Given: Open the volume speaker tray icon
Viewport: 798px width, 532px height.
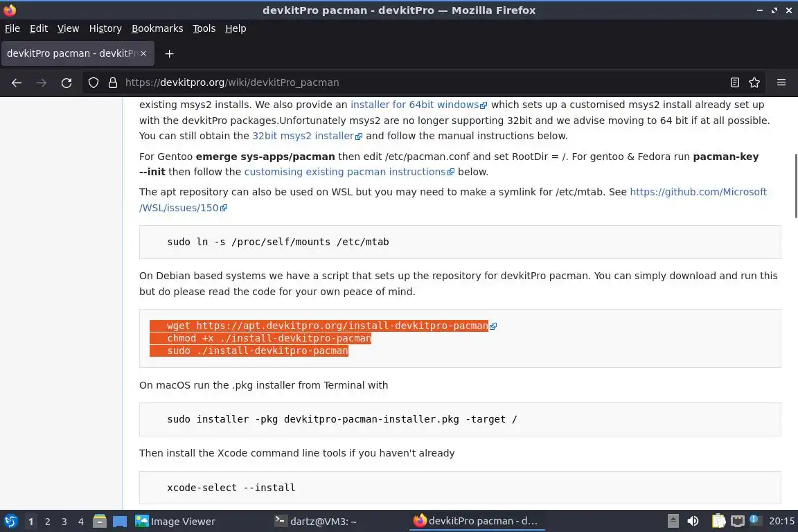Looking at the screenshot, I should tap(693, 521).
